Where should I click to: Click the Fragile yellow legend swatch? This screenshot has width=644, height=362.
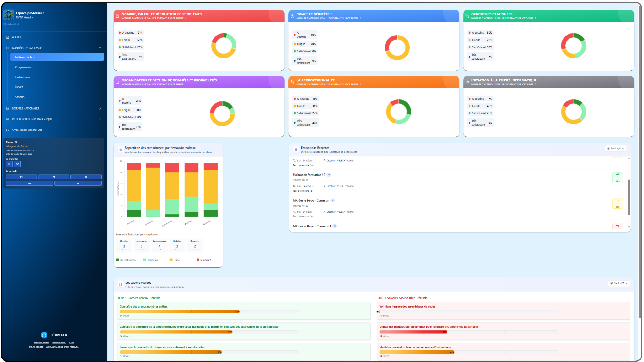[x=171, y=260]
